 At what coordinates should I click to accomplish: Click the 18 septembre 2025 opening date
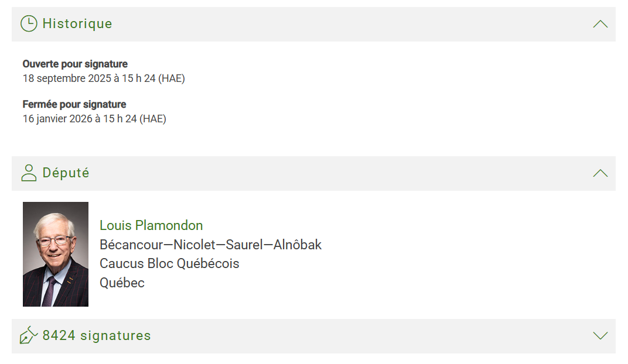[x=104, y=78]
